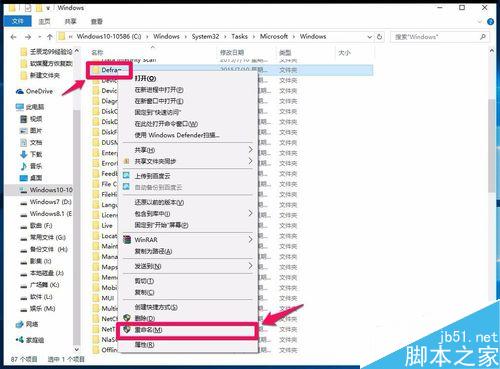The image size is (500, 369).
Task: Choose 共享文件夹同步 in the context menu
Action: [x=188, y=161]
